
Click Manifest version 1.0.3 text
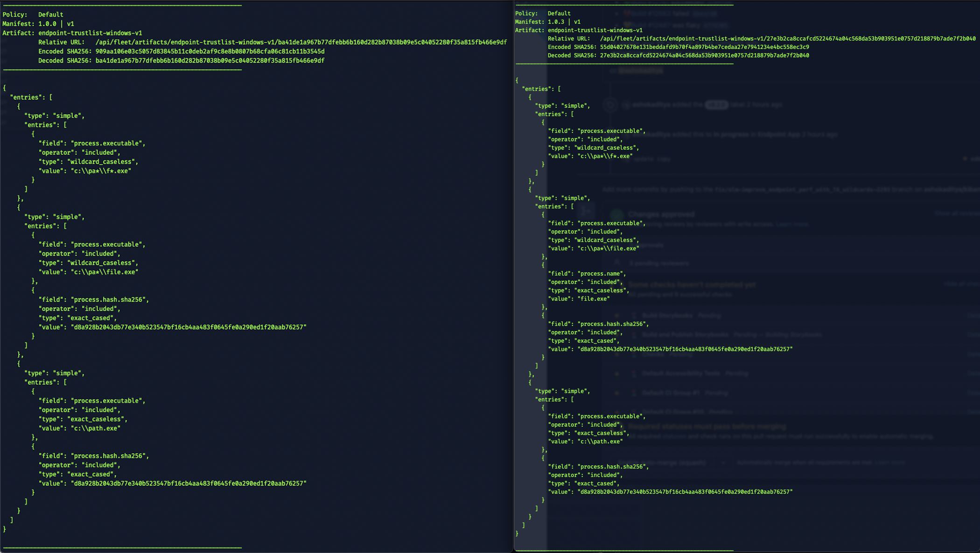556,22
